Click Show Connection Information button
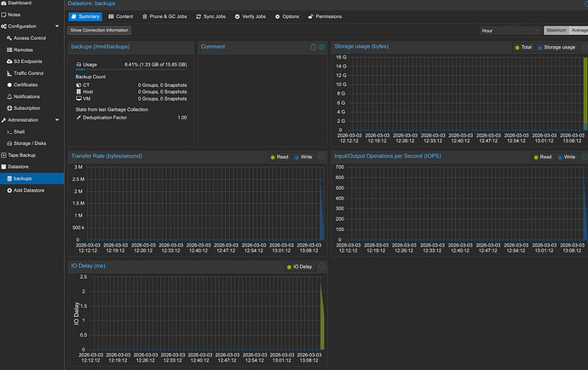Viewport: 588px width, 370px height. click(x=100, y=30)
